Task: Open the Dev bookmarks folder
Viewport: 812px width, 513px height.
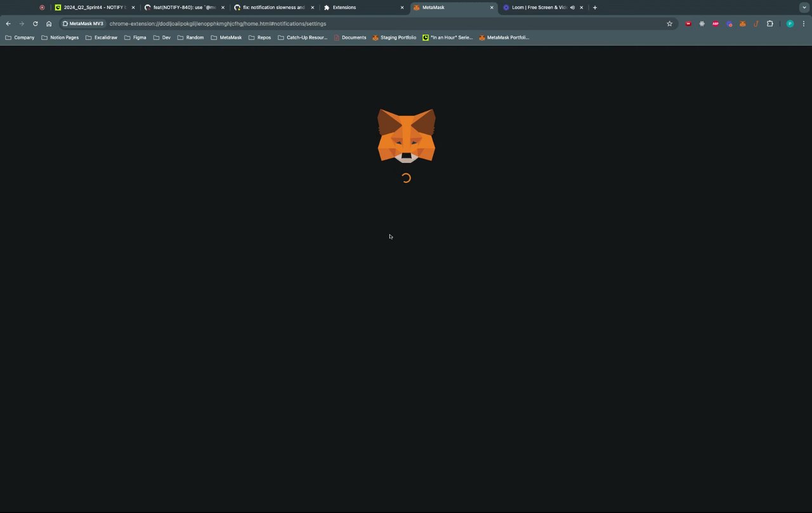Action: (x=162, y=37)
